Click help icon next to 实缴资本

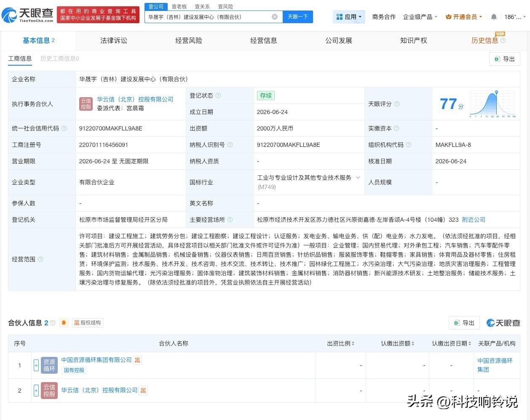pyautogui.click(x=396, y=128)
